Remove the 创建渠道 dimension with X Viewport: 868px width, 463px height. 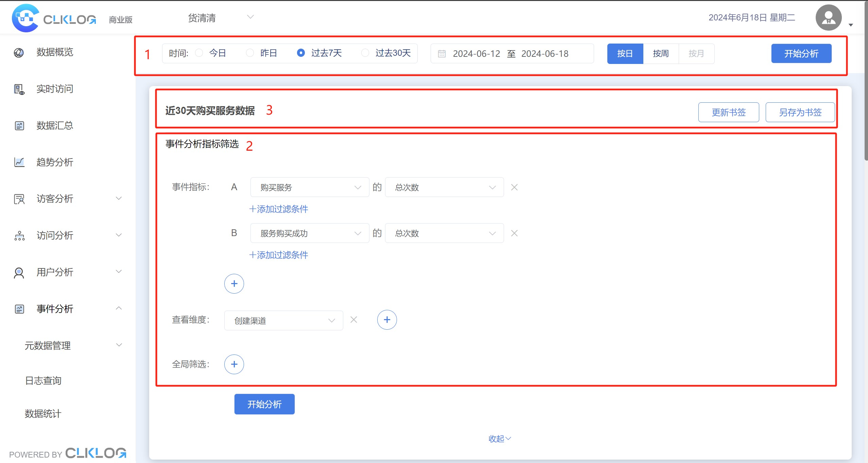(353, 320)
